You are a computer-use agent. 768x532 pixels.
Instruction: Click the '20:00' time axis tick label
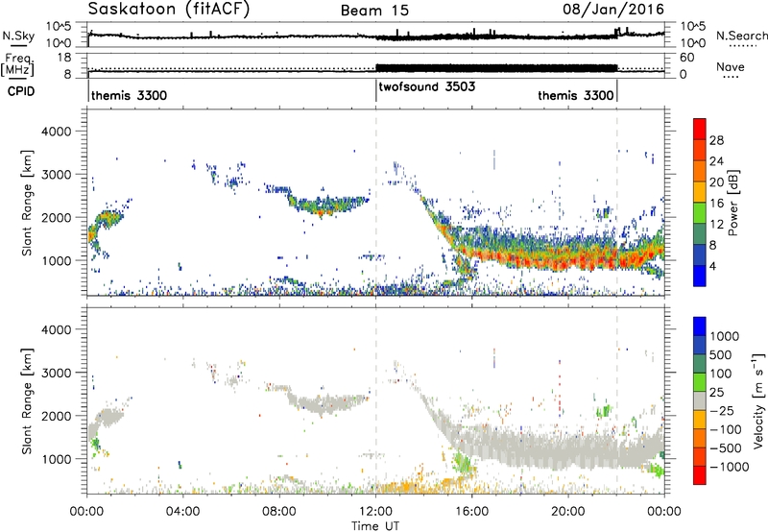click(x=568, y=512)
